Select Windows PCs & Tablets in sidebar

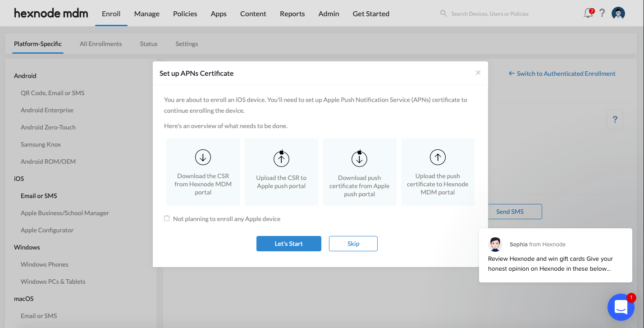click(x=53, y=282)
